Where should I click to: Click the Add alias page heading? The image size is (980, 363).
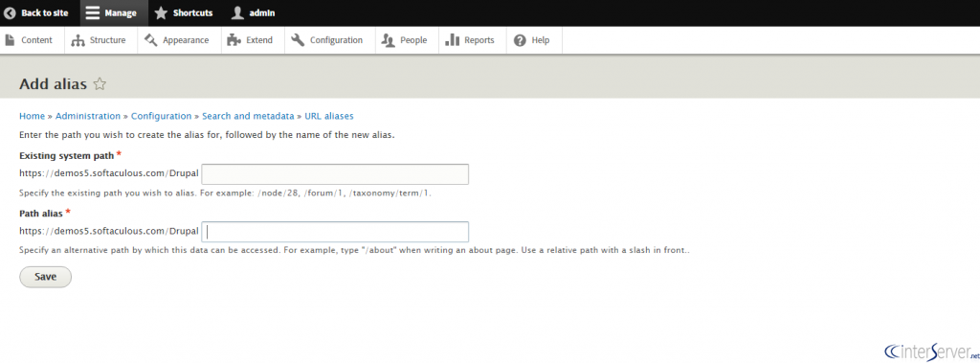click(54, 84)
